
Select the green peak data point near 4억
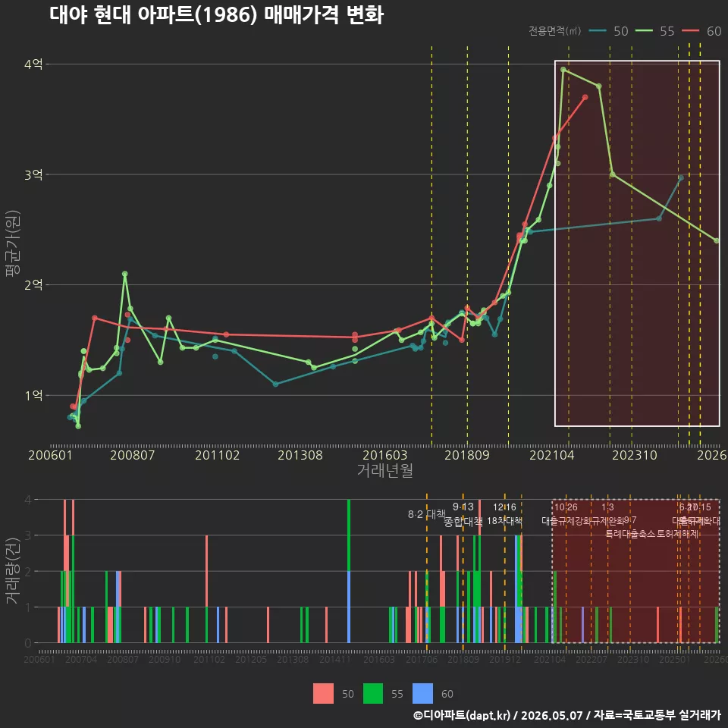click(x=563, y=70)
